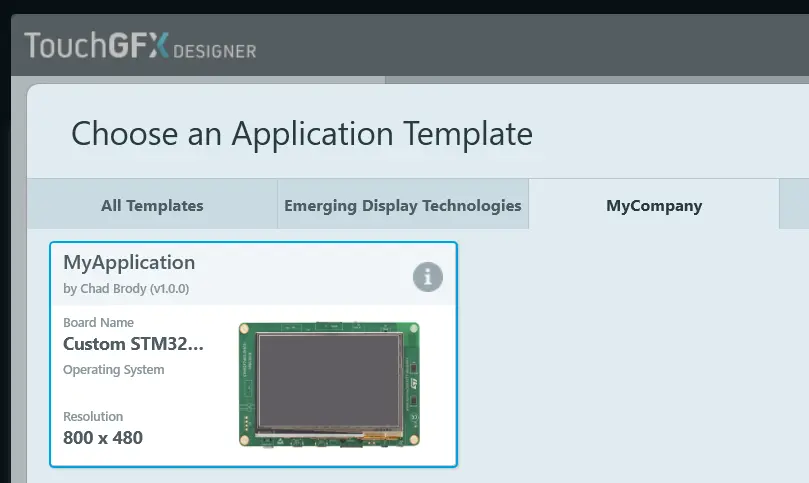
Task: Click the 'Choose an Application Template' heading
Action: pyautogui.click(x=302, y=134)
